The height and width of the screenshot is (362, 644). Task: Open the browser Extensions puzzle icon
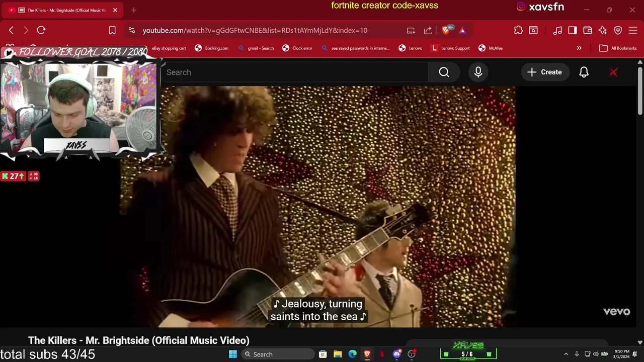coord(518,30)
